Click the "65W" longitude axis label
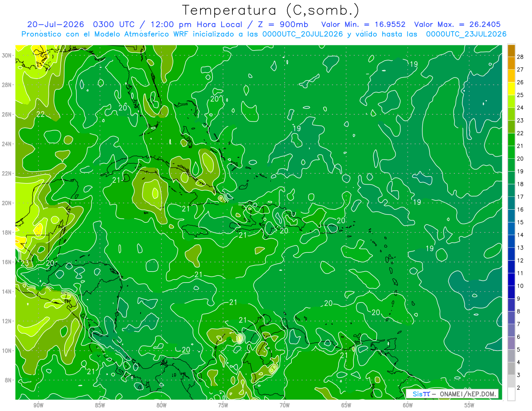Screen dimensions: 532x411 pyautogui.click(x=346, y=405)
